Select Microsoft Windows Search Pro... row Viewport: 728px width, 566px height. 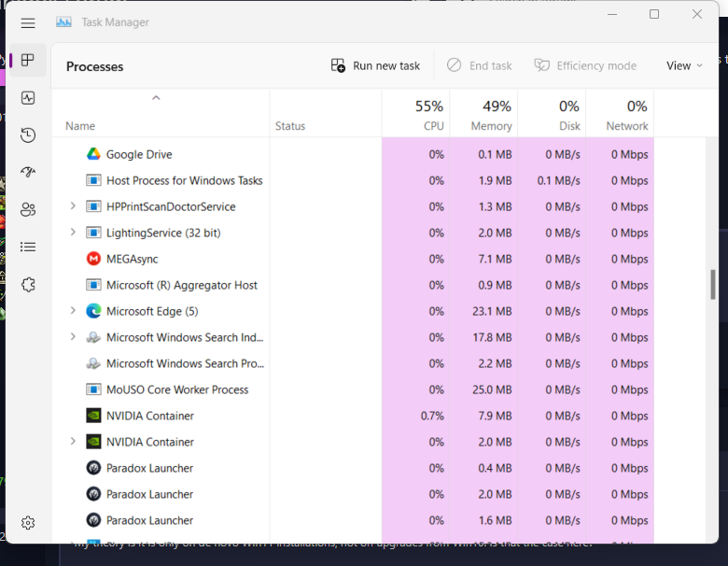coord(353,363)
